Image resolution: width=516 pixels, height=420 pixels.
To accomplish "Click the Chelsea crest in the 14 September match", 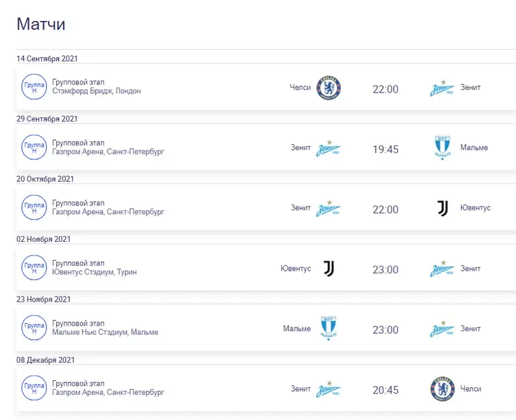I will 328,88.
